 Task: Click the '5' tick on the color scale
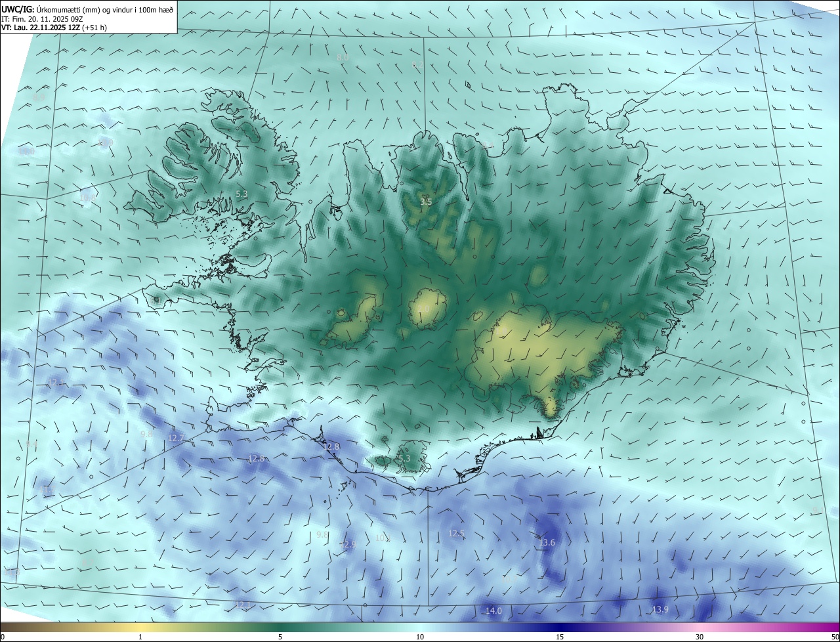[x=280, y=637]
